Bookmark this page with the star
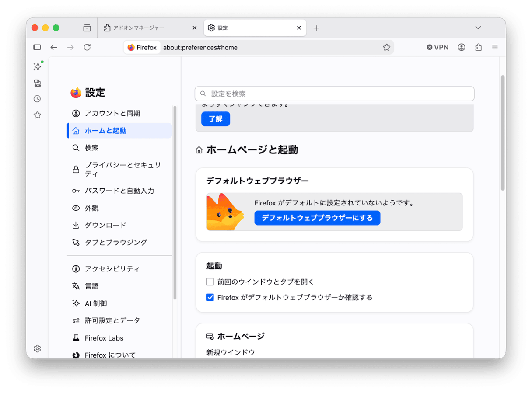Viewport: 532px width, 393px height. pos(387,47)
